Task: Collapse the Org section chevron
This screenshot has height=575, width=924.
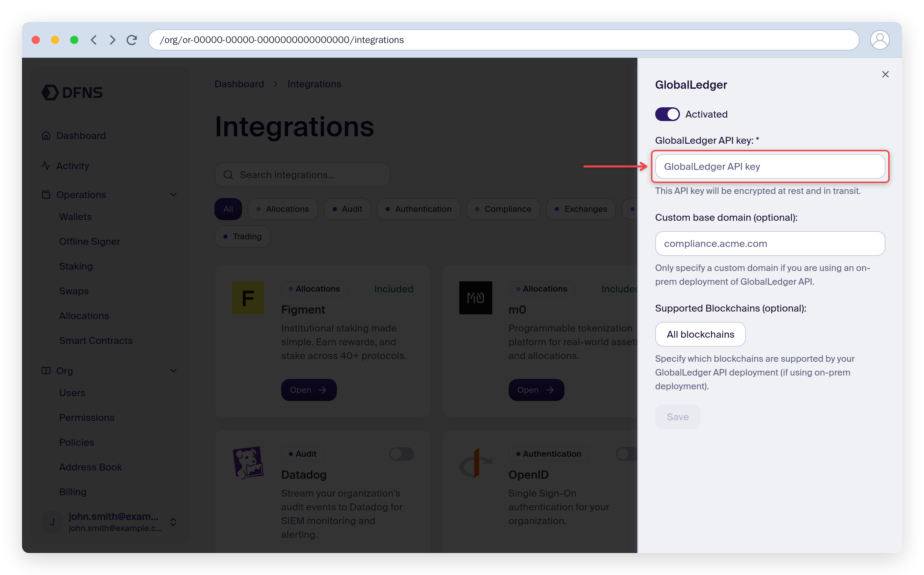Action: 174,371
